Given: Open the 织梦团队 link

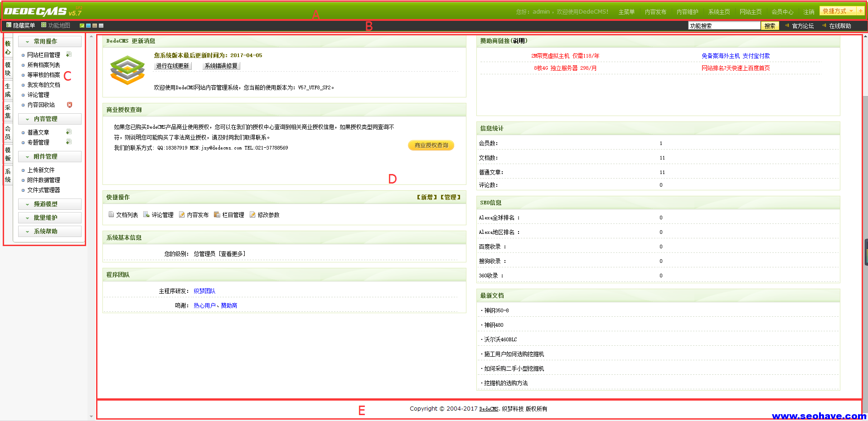Looking at the screenshot, I should [x=204, y=291].
